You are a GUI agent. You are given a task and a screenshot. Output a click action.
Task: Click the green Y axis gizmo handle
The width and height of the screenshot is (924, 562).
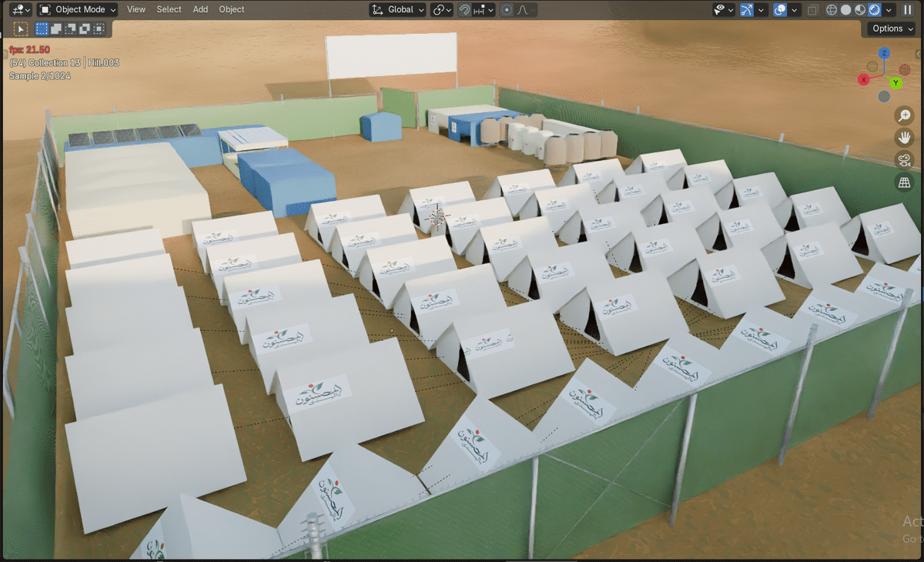click(x=896, y=82)
